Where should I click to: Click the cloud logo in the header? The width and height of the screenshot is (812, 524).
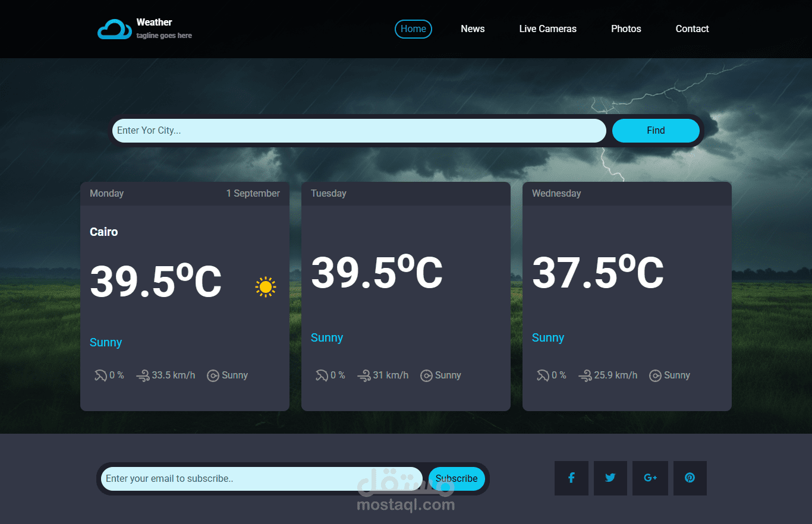(113, 28)
